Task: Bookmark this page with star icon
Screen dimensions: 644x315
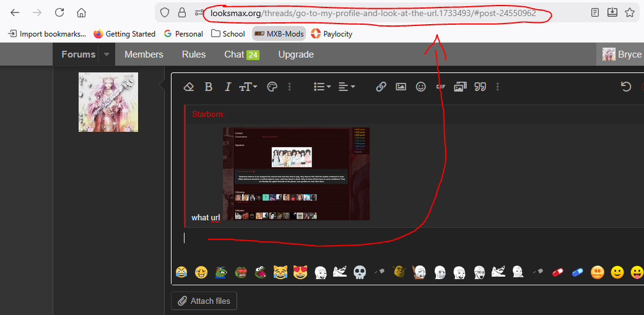Action: coord(630,12)
